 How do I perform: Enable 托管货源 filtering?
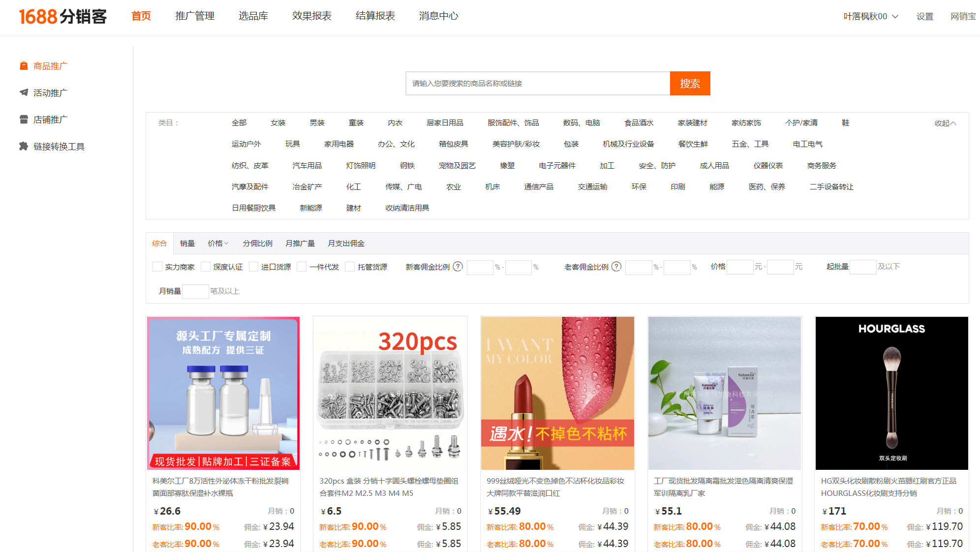350,267
